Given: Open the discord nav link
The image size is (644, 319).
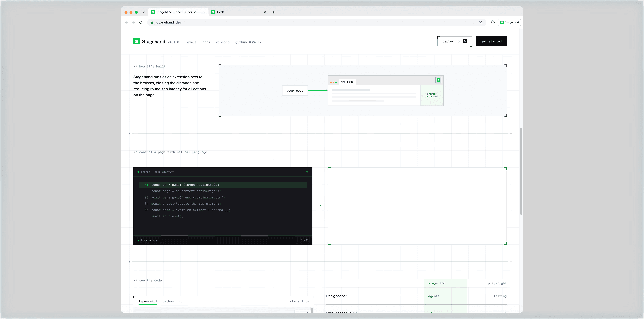Looking at the screenshot, I should click(223, 42).
